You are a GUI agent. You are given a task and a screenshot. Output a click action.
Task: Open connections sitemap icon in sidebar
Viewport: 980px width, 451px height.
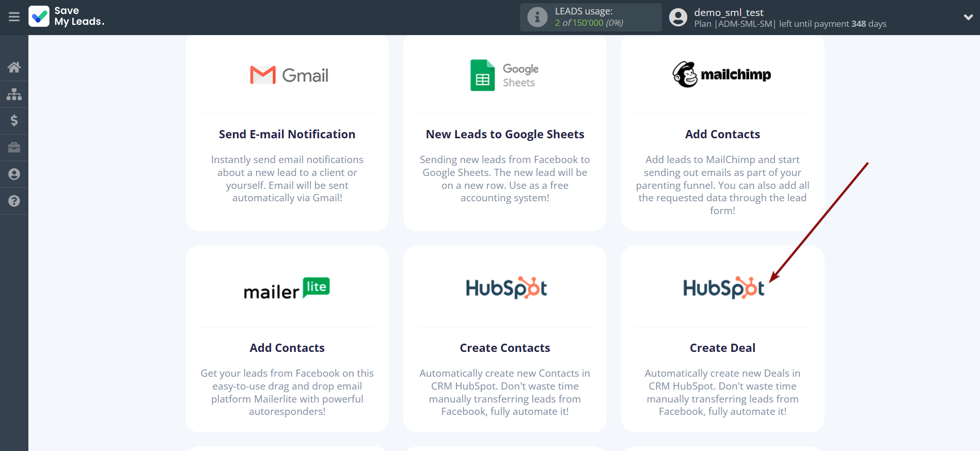[14, 94]
